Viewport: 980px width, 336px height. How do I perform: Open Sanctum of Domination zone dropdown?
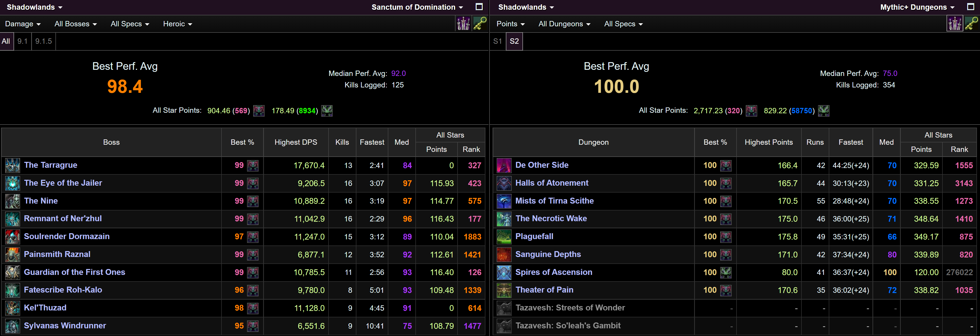point(417,7)
